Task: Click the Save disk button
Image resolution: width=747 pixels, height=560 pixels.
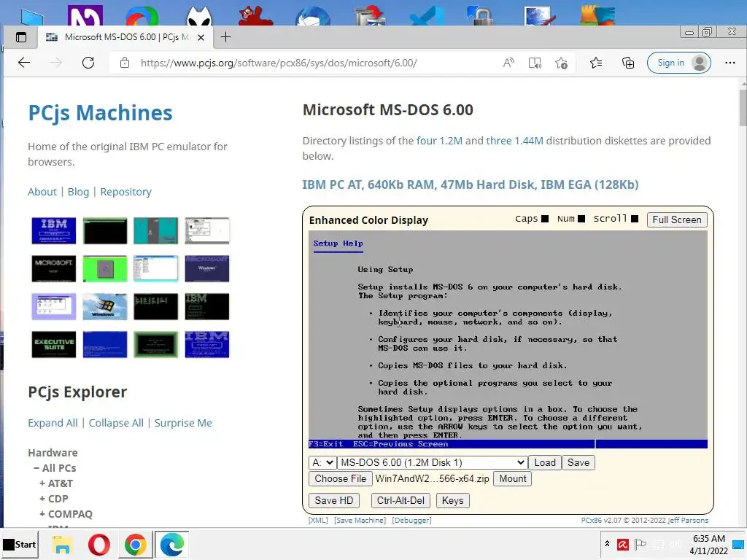Action: click(x=578, y=462)
